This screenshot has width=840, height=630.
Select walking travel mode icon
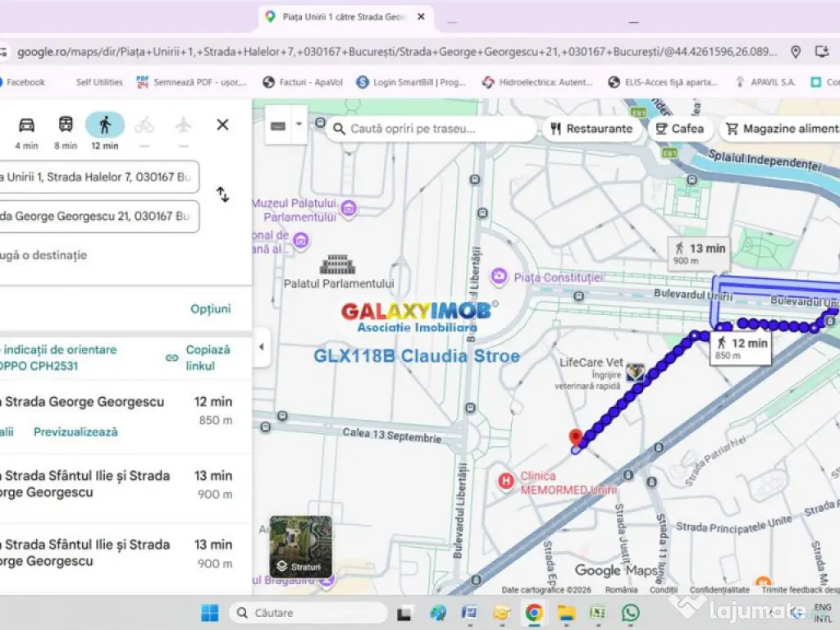pyautogui.click(x=105, y=125)
